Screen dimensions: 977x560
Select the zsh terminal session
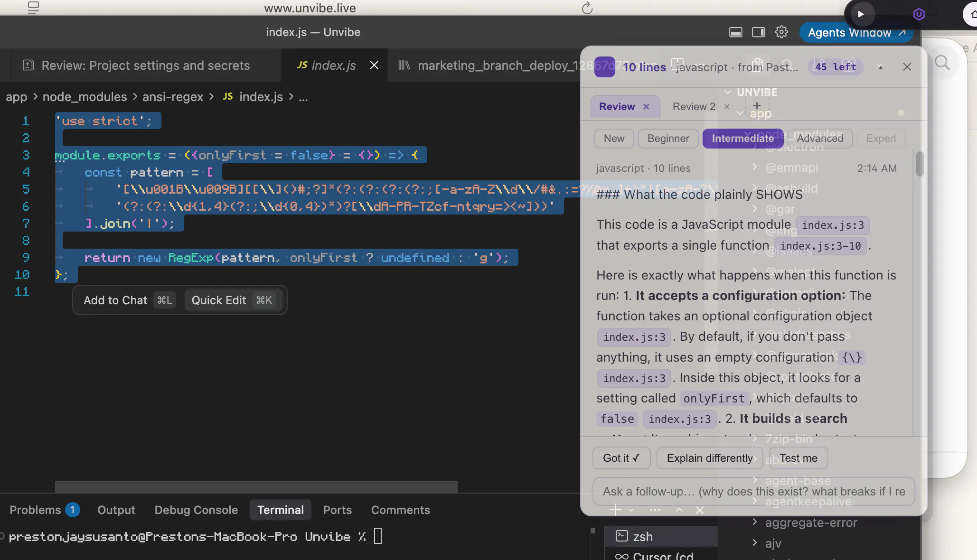(x=661, y=536)
